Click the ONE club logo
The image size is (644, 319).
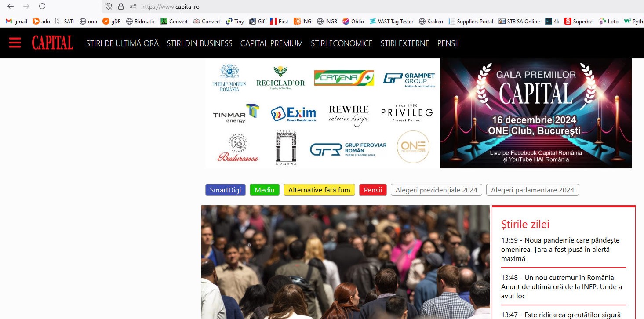tap(413, 147)
